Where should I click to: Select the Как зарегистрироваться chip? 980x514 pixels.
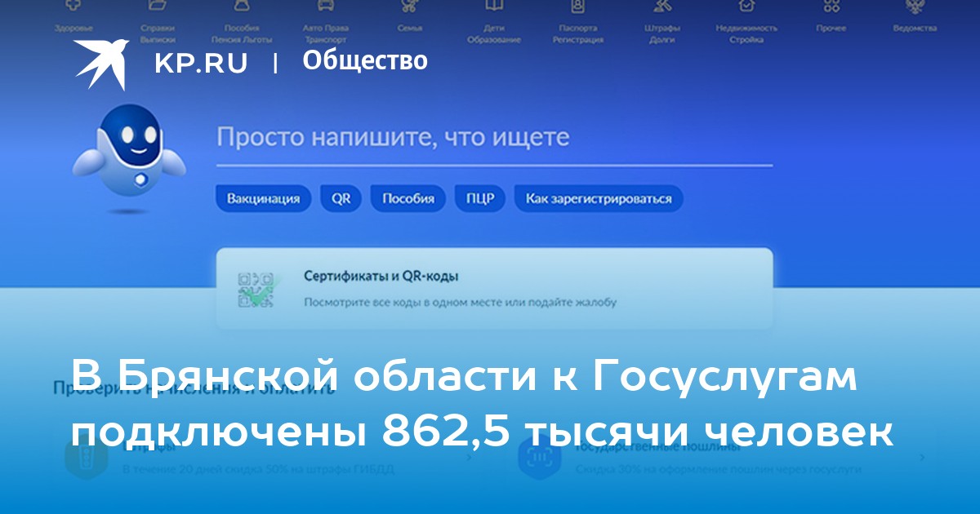pos(599,198)
